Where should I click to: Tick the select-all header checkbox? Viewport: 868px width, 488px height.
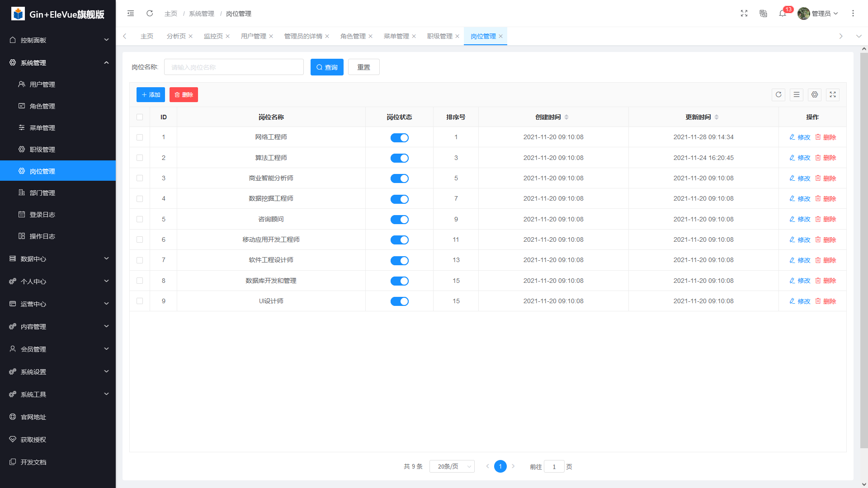click(140, 117)
